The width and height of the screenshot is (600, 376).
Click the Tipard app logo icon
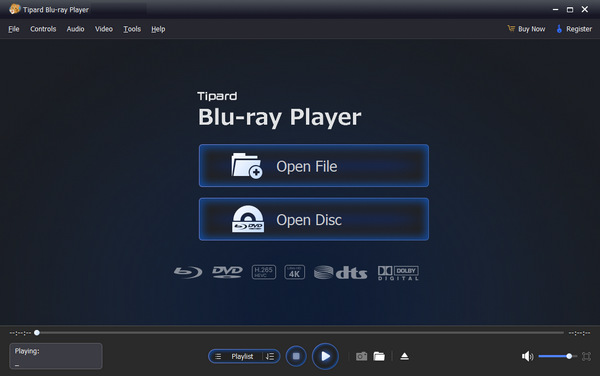pos(15,9)
